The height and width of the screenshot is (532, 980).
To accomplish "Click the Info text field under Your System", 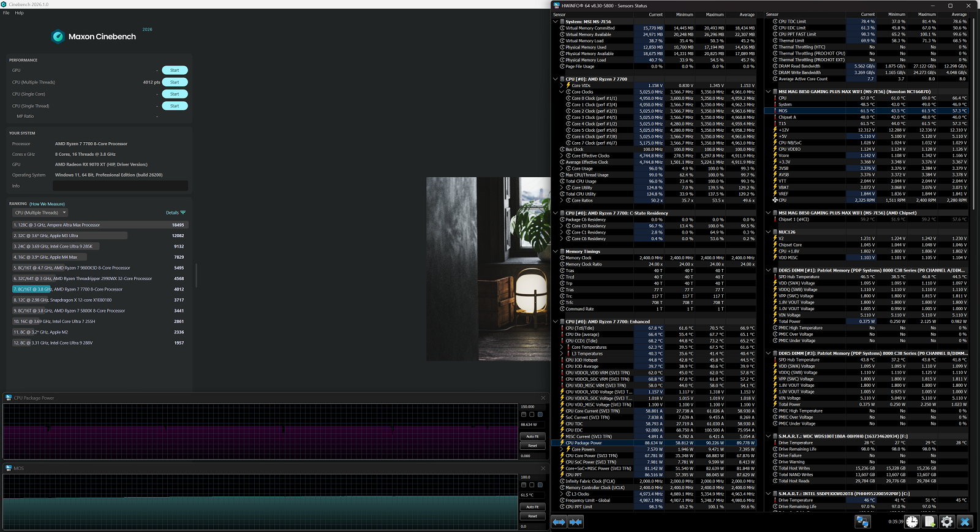I will tap(120, 186).
